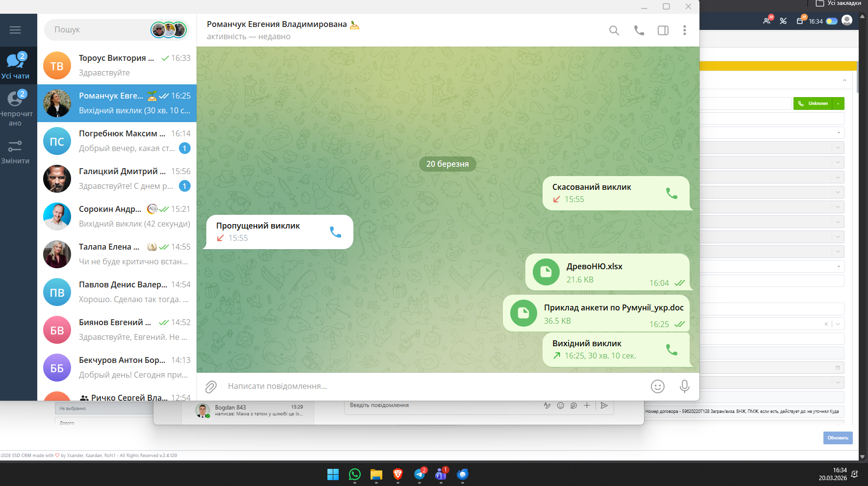Open the CRM date field calendar picker

click(838, 367)
